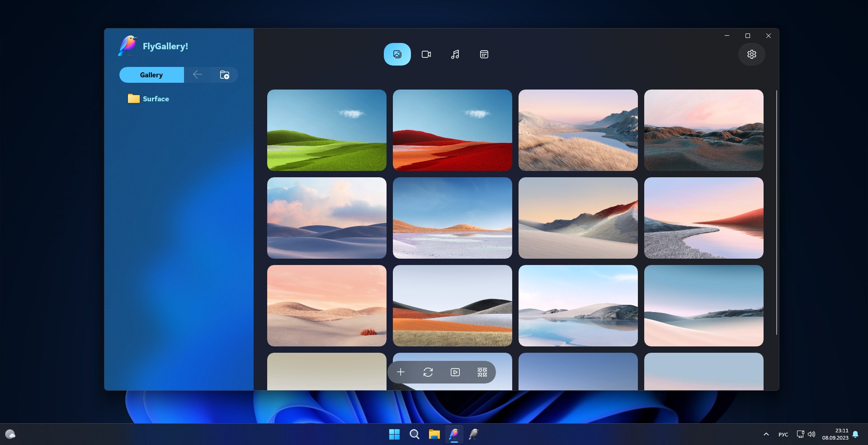868x445 pixels.
Task: Click the gallery vertical scrollbar
Action: click(776, 213)
